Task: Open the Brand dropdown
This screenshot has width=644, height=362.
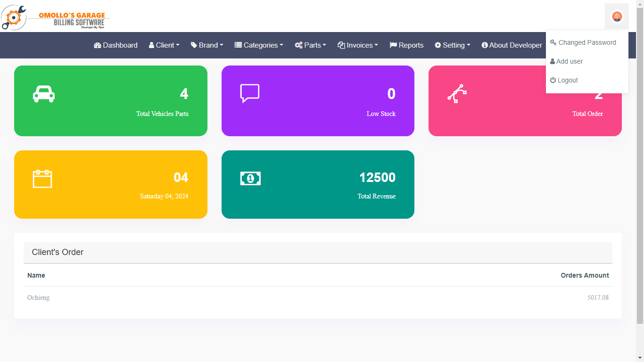Action: point(207,45)
